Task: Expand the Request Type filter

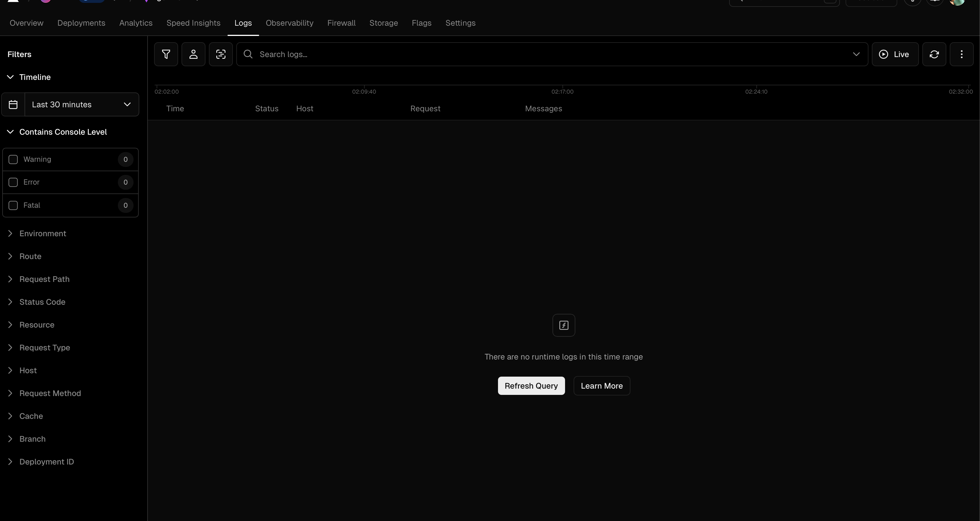Action: pyautogui.click(x=39, y=348)
